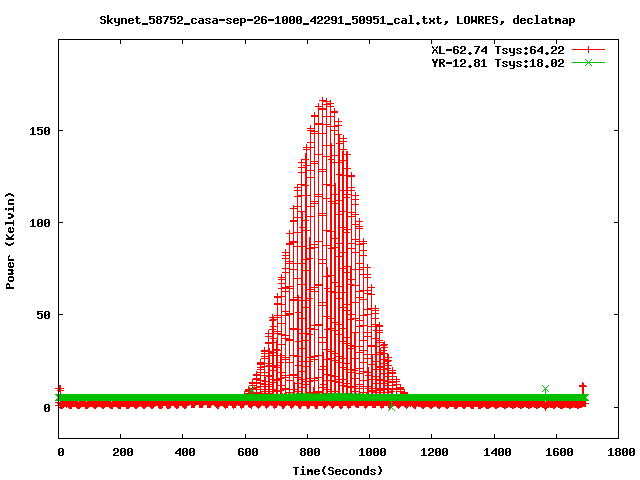Viewport: 640px width, 480px height.
Task: Click the x-axis tick label 200
Action: [x=123, y=452]
